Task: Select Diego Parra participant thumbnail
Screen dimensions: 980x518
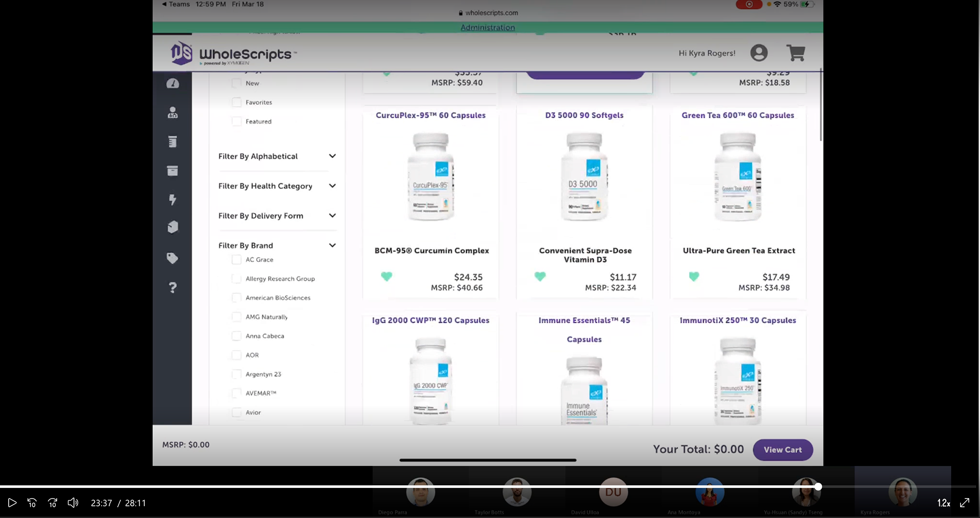Action: (421, 492)
